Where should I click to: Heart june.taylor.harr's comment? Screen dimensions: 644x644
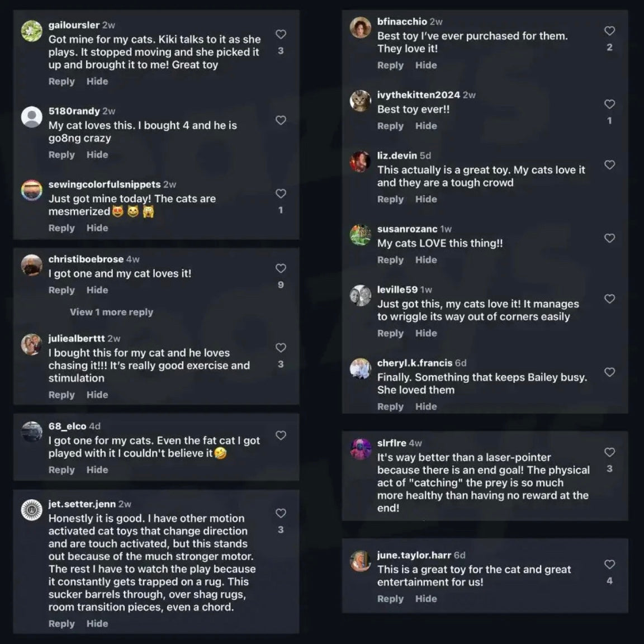pyautogui.click(x=609, y=564)
